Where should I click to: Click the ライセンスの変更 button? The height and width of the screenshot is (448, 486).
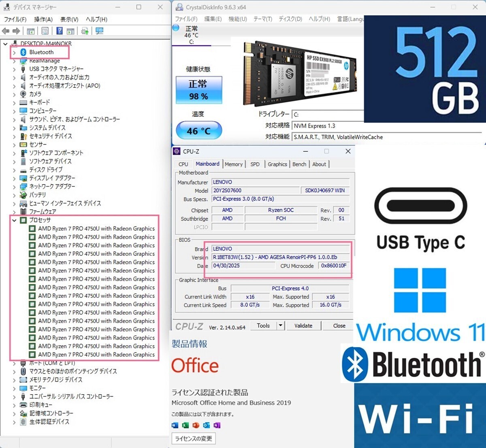point(194,438)
